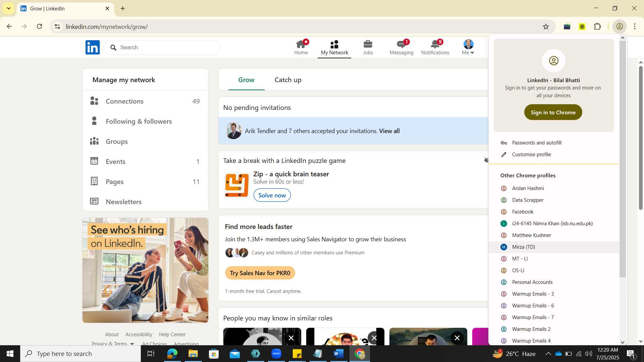The width and height of the screenshot is (644, 362).
Task: Click the Connections people icon
Action: 94,101
